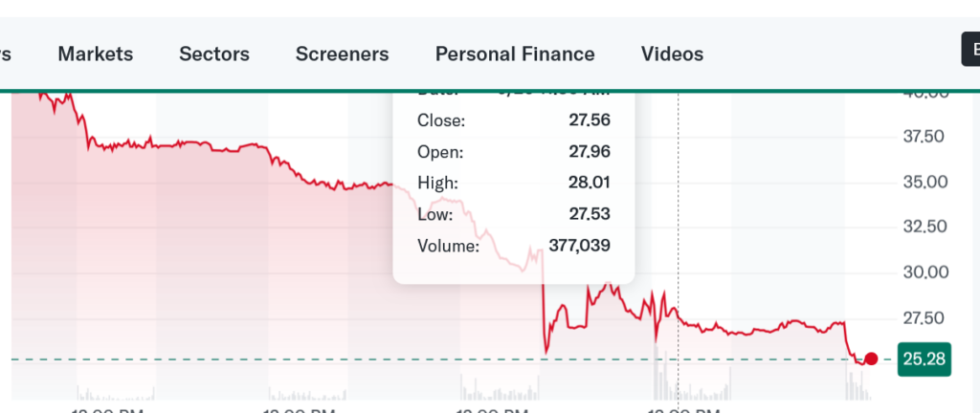
Task: Click the 32.50 y-axis label
Action: [924, 227]
